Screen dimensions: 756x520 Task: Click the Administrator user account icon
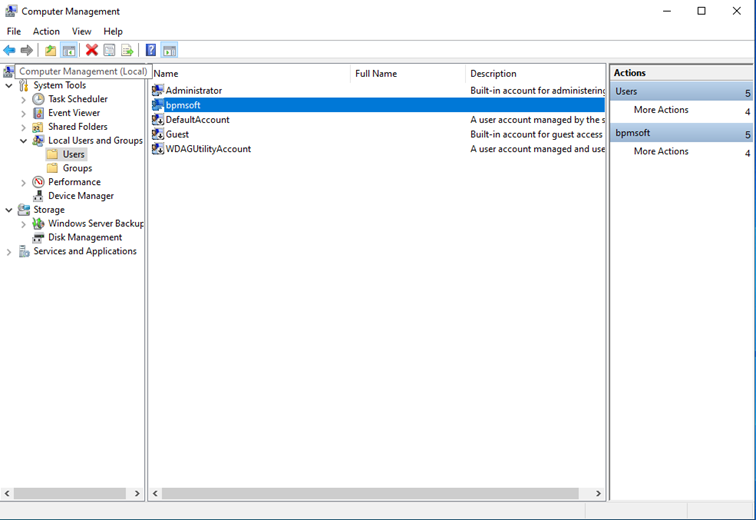click(158, 90)
